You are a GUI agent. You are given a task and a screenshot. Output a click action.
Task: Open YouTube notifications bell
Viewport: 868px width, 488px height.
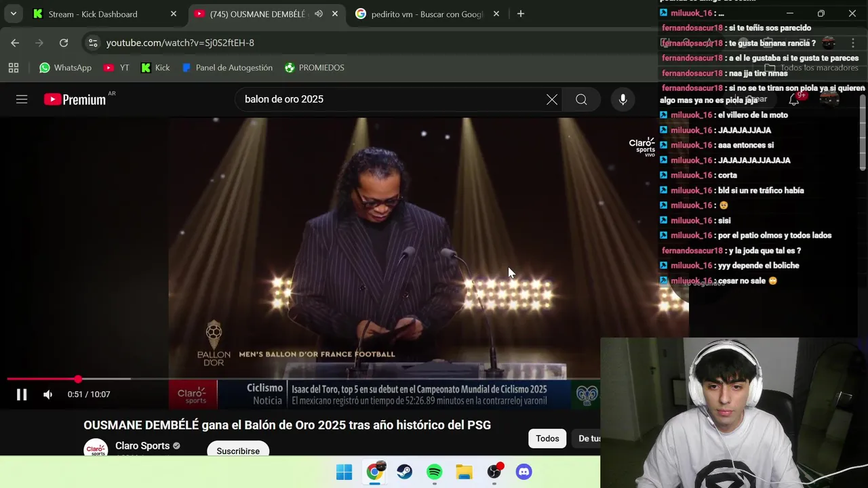tap(794, 100)
